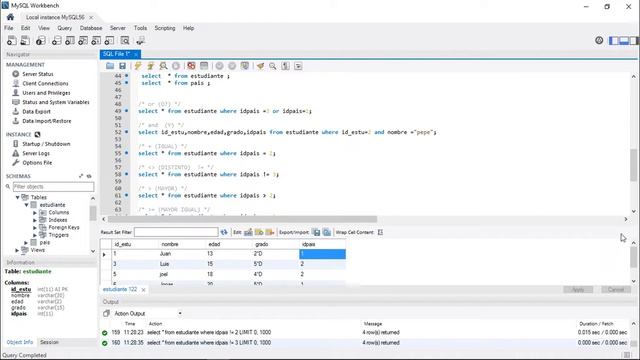Click the Apply button
This screenshot has height=360, width=640.
578,289
